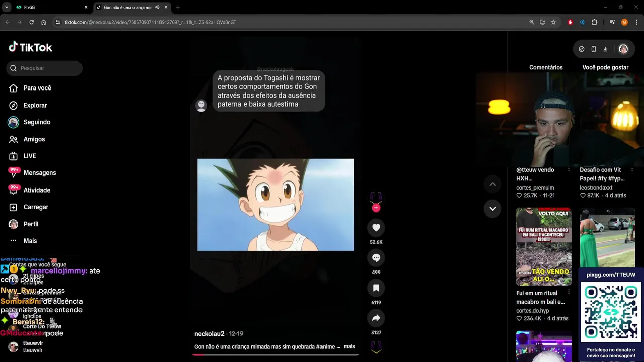Switch to Comentários tab
This screenshot has height=362, width=644.
pos(546,67)
